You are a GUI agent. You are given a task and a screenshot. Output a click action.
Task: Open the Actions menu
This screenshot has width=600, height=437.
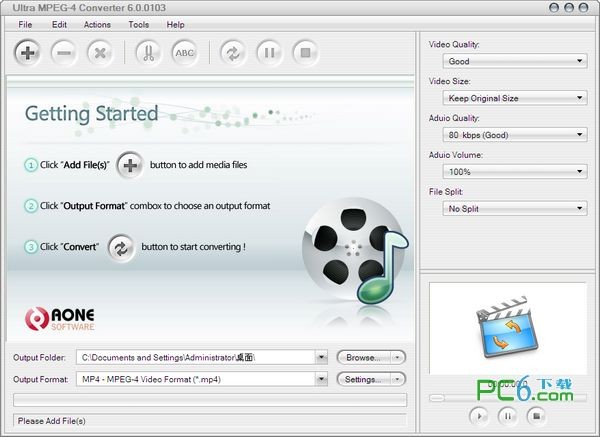[97, 24]
